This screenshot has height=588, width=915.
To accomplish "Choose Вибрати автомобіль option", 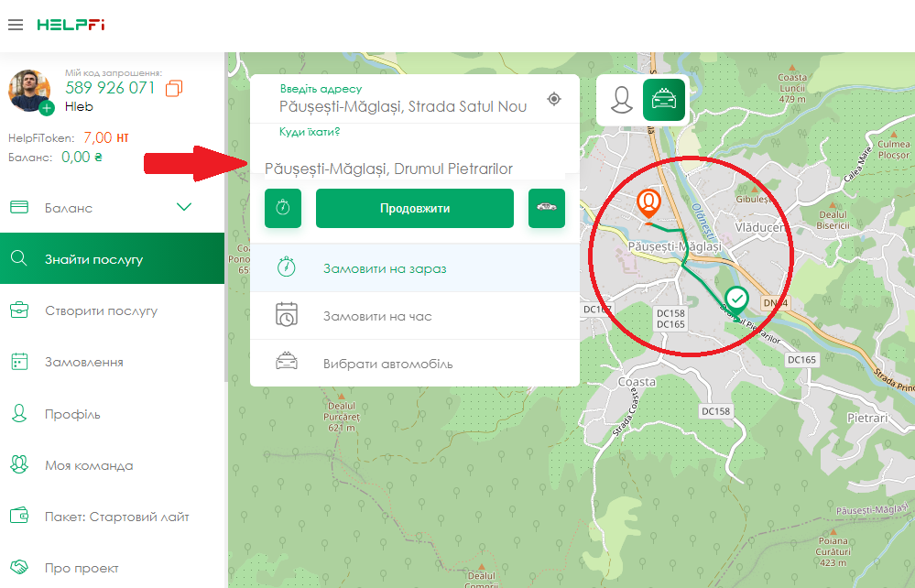I will 387,364.
